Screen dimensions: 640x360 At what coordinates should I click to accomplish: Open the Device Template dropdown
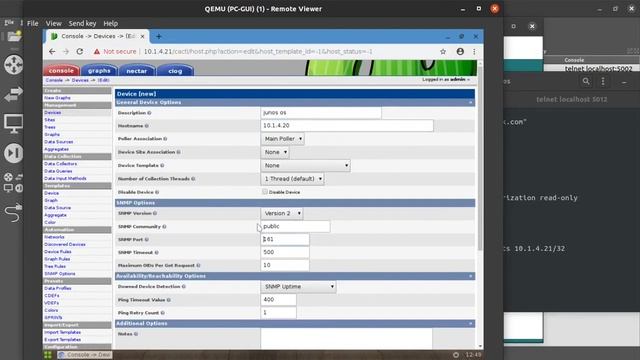coord(305,165)
